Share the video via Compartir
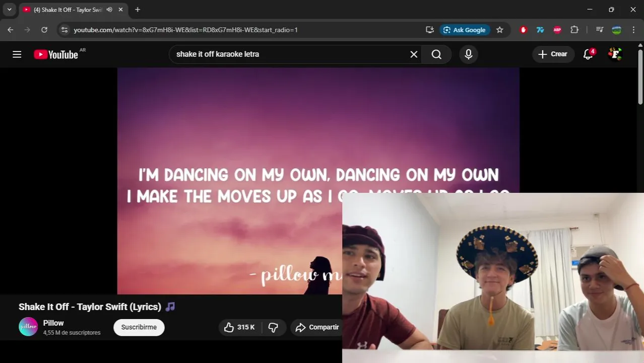This screenshot has height=363, width=644. 317,327
